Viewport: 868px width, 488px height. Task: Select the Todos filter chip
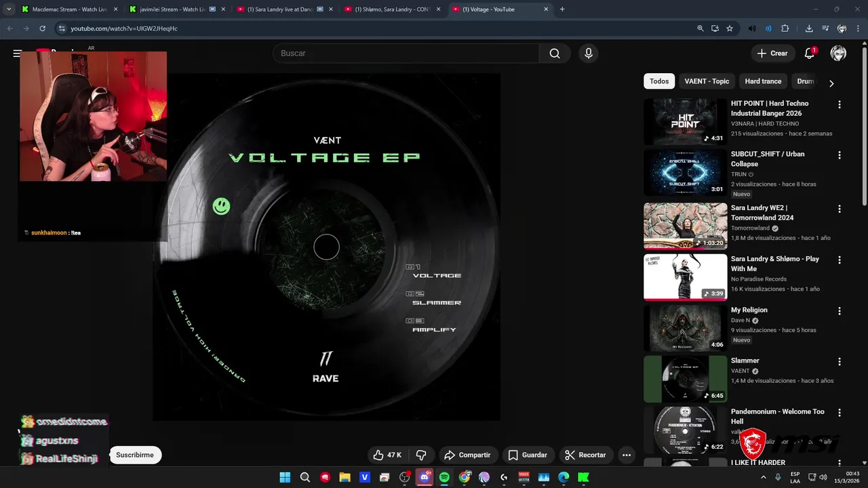point(659,81)
